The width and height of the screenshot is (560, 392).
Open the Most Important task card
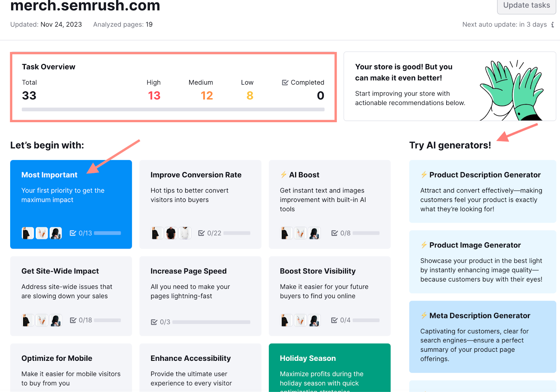tap(71, 204)
